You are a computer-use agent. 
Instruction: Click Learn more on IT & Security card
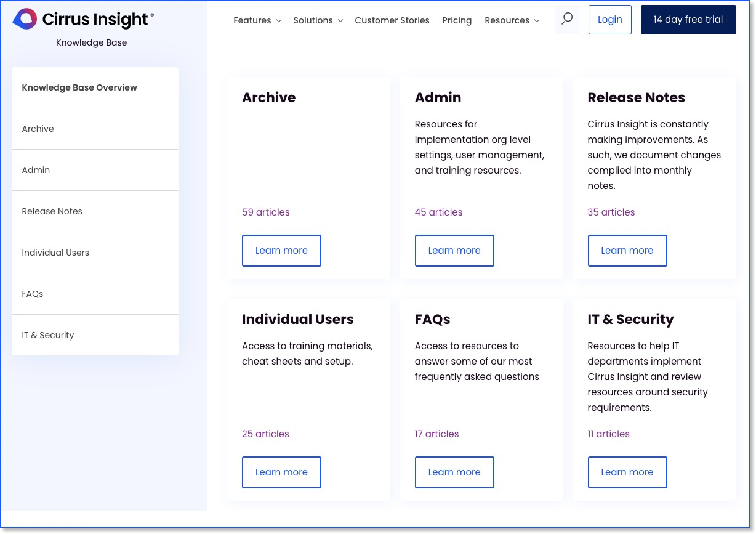pos(627,472)
